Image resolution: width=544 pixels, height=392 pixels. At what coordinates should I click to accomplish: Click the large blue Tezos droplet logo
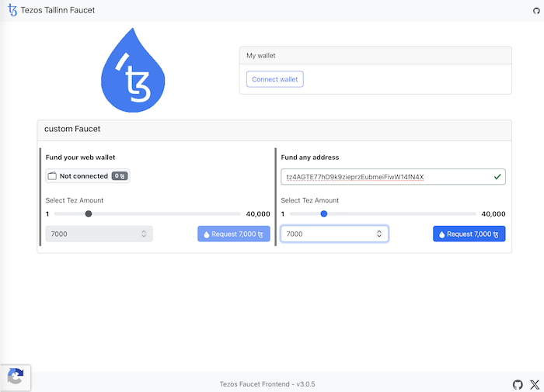[134, 71]
